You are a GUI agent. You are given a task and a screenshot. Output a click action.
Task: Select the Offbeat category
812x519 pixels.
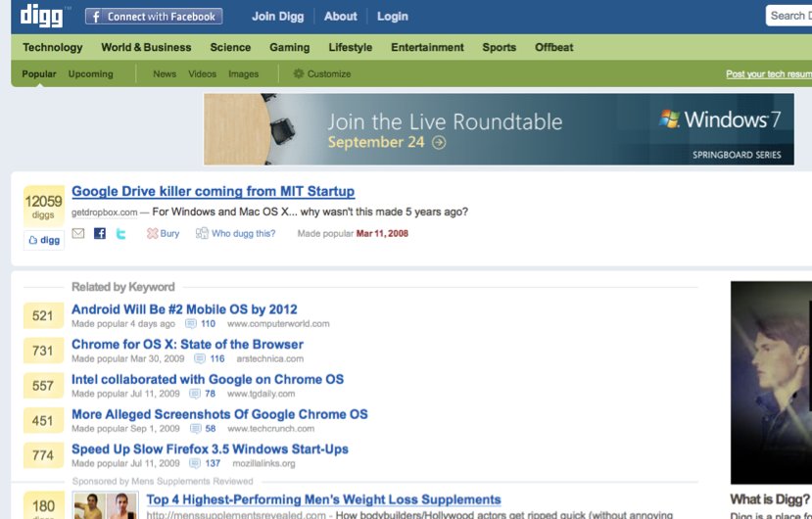554,48
